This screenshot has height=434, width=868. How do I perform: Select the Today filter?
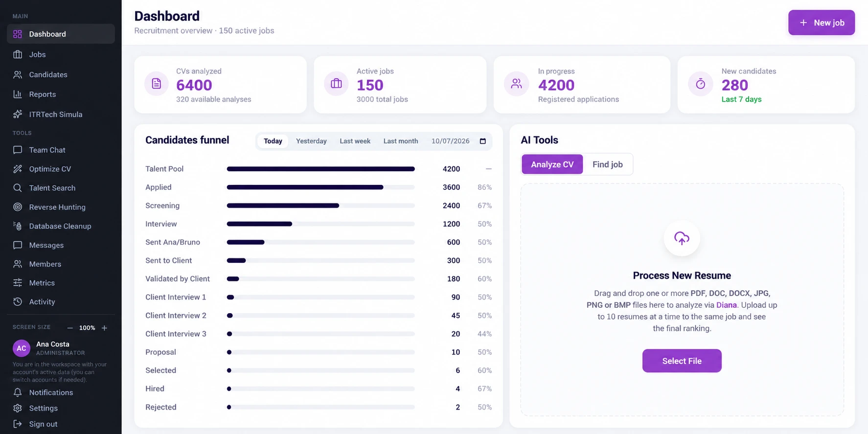(273, 141)
